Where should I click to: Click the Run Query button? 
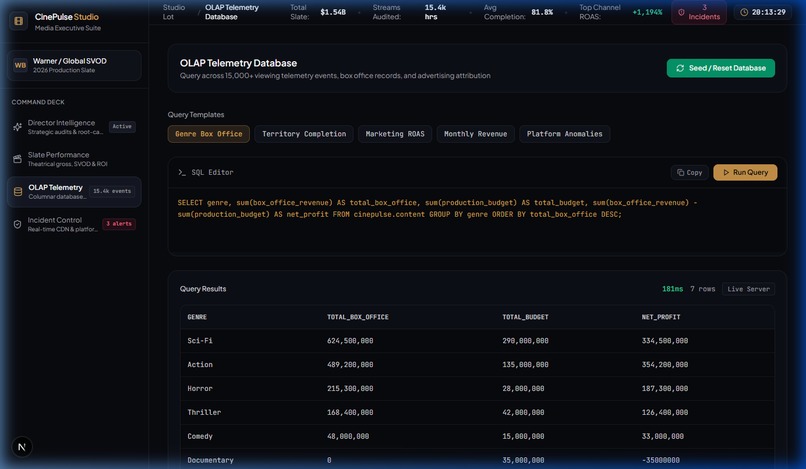coord(745,172)
